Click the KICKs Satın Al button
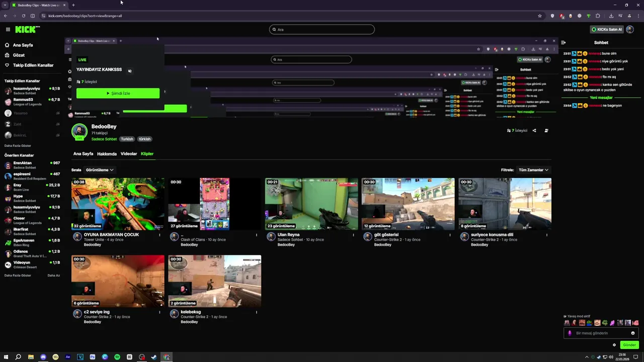 click(607, 30)
